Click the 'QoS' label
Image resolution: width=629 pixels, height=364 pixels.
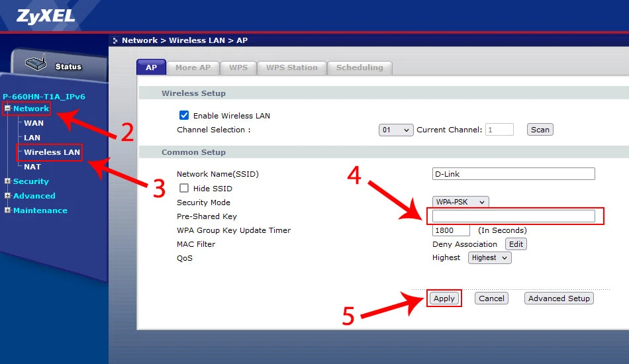(x=185, y=258)
